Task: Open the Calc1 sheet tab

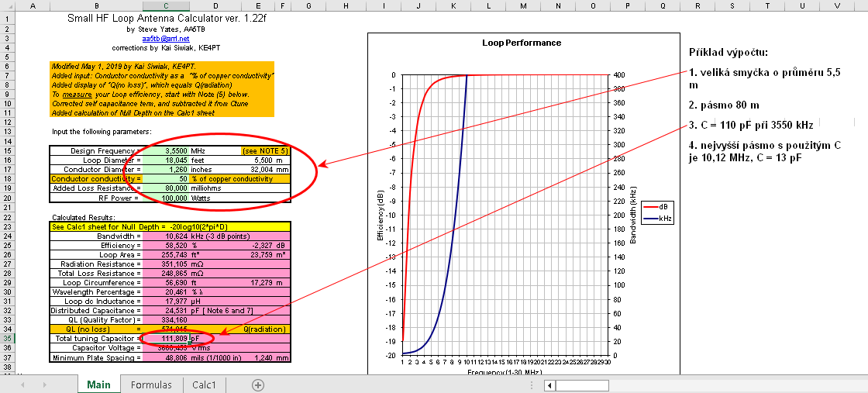Action: tap(205, 384)
